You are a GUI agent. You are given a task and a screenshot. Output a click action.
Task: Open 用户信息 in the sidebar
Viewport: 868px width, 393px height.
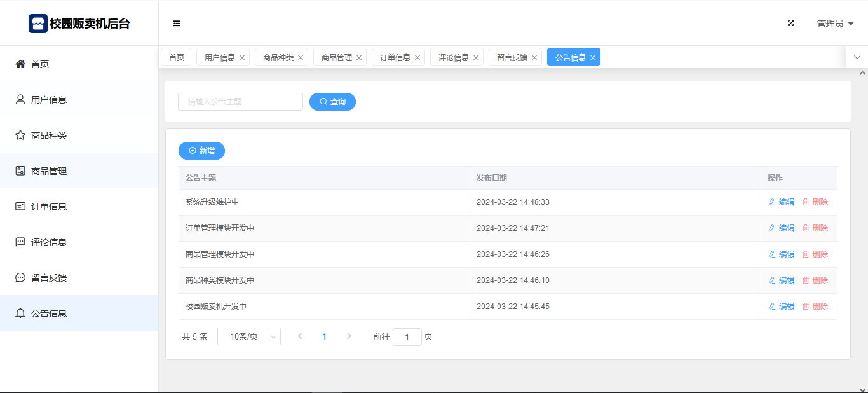[48, 100]
